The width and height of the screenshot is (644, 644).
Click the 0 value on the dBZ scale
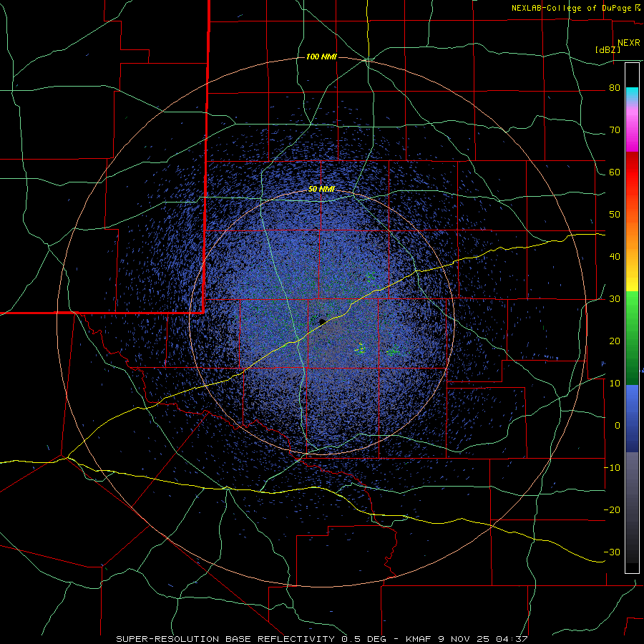click(618, 426)
